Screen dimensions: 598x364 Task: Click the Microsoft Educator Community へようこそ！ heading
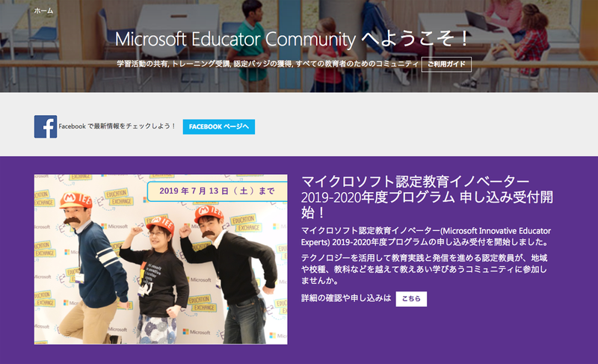tap(292, 39)
